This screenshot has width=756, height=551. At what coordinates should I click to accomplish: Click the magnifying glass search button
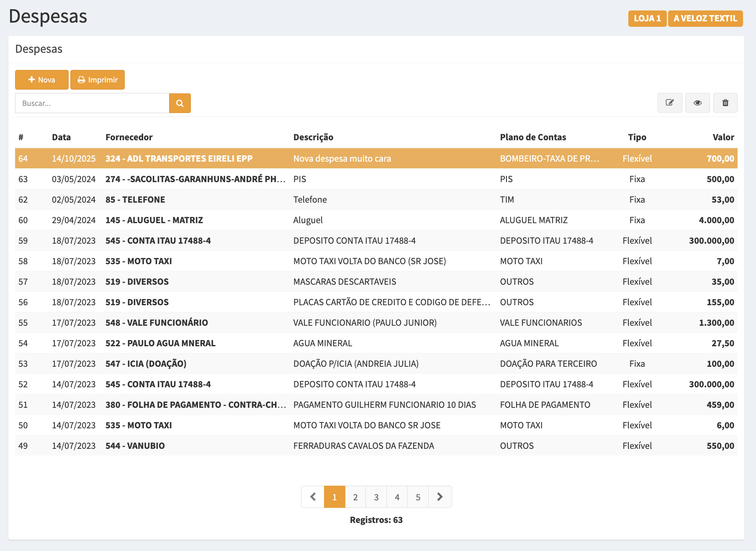pyautogui.click(x=180, y=103)
